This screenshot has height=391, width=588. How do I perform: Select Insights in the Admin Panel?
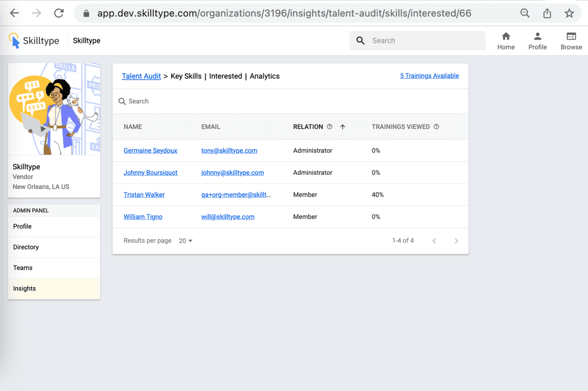pos(54,288)
